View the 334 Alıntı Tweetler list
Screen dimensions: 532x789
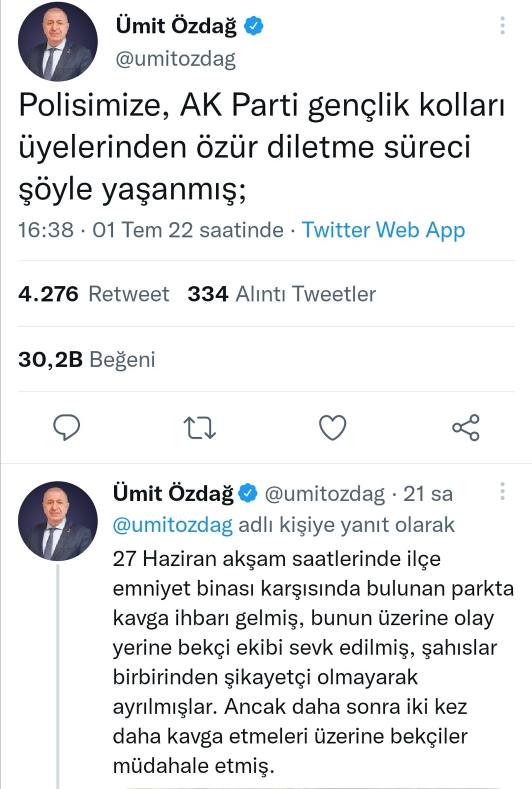[281, 294]
